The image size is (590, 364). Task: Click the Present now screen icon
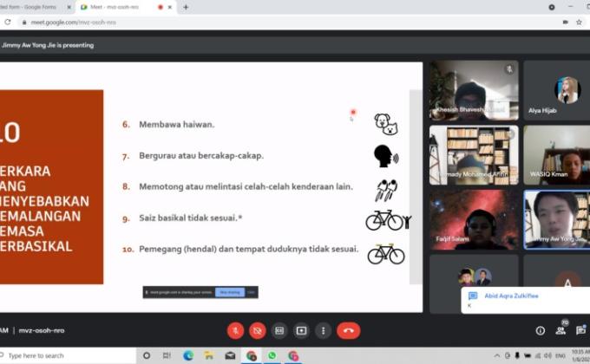pyautogui.click(x=301, y=330)
